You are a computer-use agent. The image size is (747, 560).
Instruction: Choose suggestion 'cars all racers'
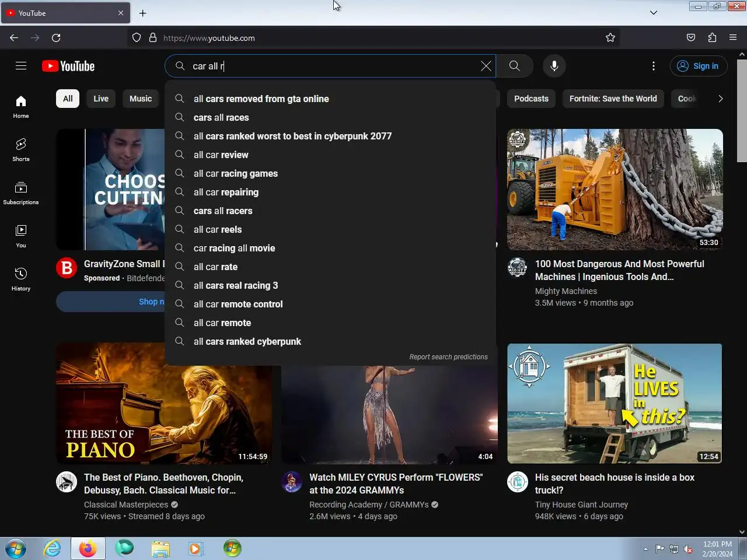[x=330, y=211]
